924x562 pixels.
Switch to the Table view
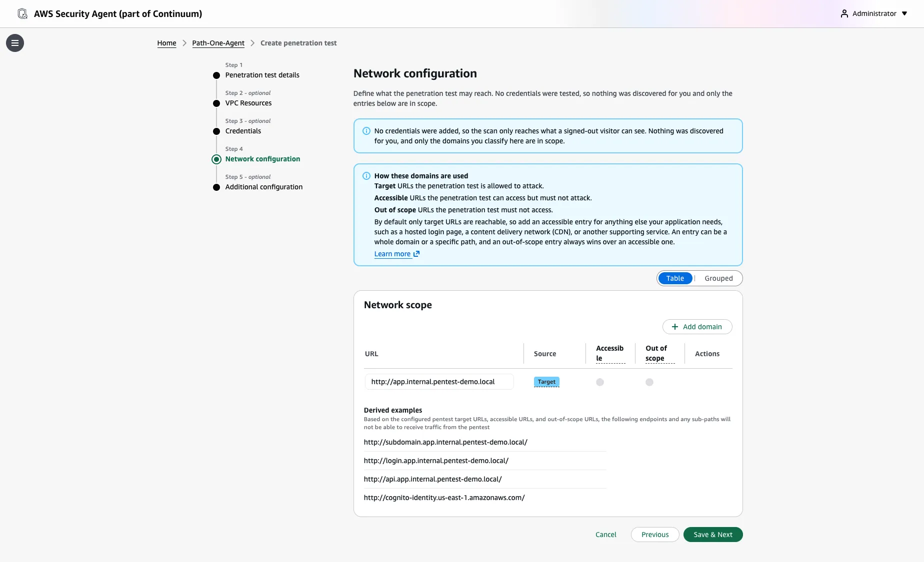675,278
